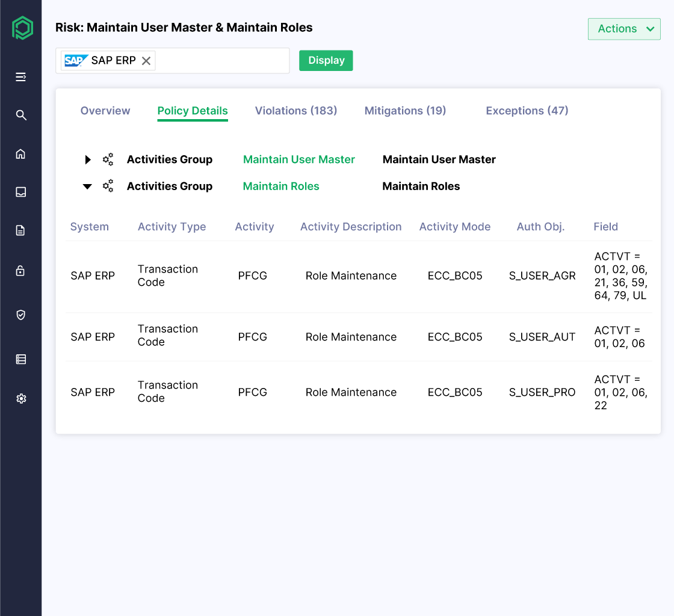
Task: Collapse the sidebar using the hamburger icon
Action: click(21, 77)
